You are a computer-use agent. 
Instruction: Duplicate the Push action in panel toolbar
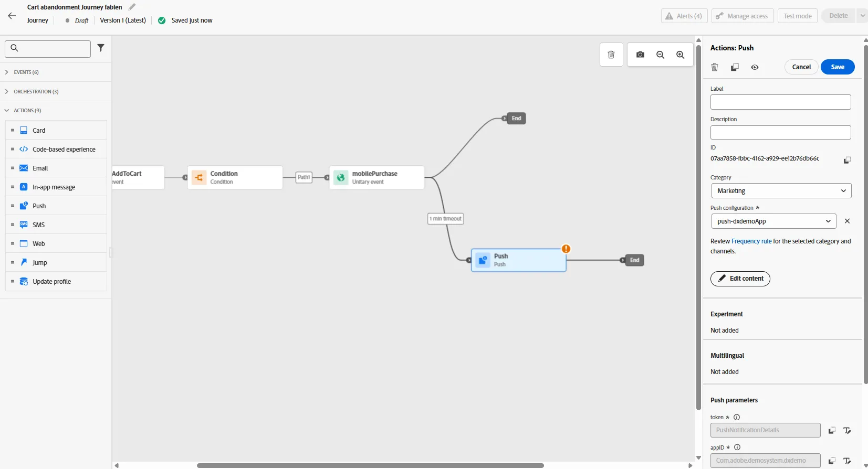(x=735, y=67)
